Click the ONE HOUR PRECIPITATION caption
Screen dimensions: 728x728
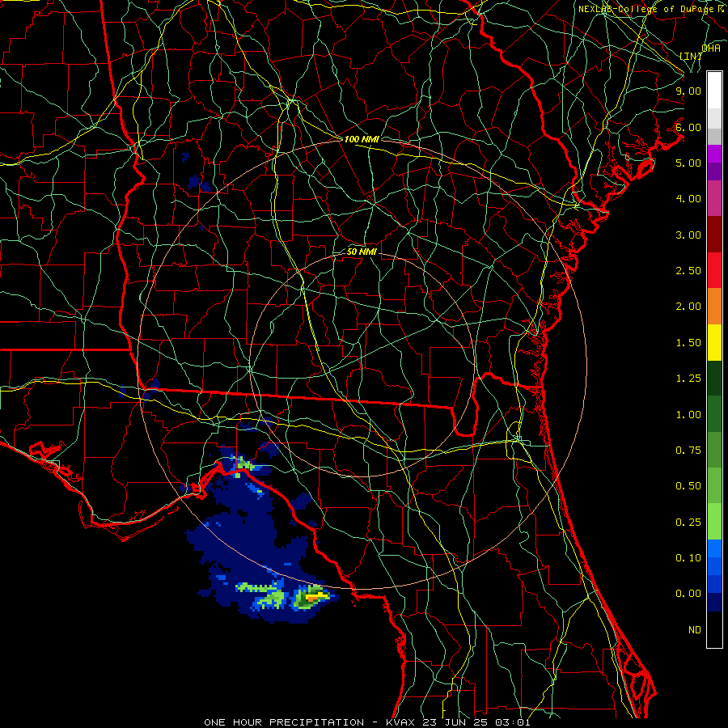point(284,722)
